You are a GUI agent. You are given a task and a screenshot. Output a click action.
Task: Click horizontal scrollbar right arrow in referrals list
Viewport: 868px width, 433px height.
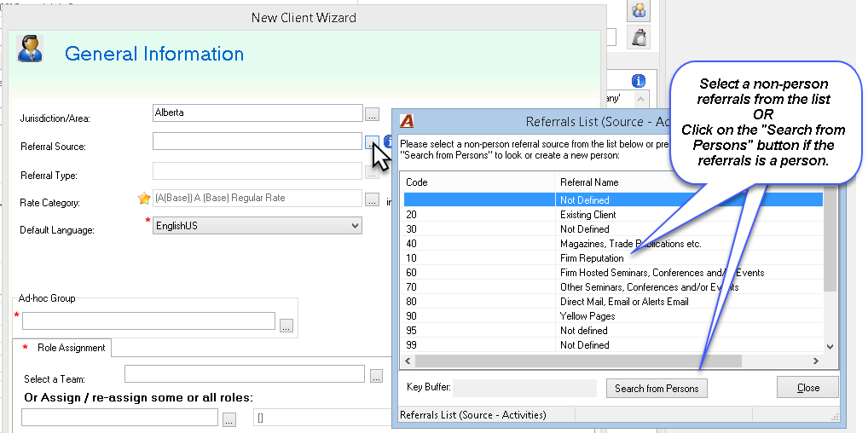[x=816, y=361]
